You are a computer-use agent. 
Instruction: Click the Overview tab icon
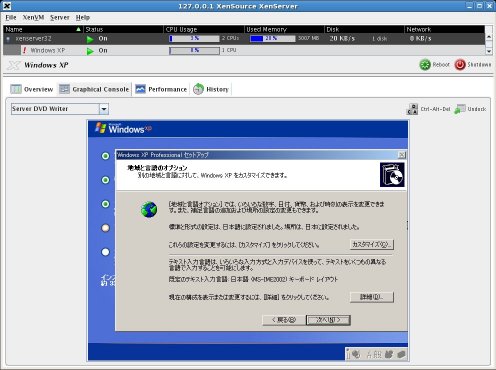(x=16, y=89)
